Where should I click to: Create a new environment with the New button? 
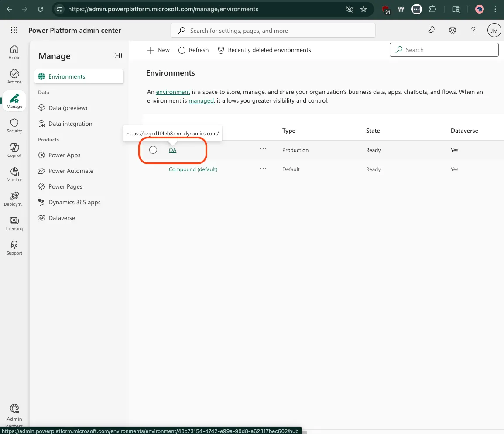(x=158, y=50)
